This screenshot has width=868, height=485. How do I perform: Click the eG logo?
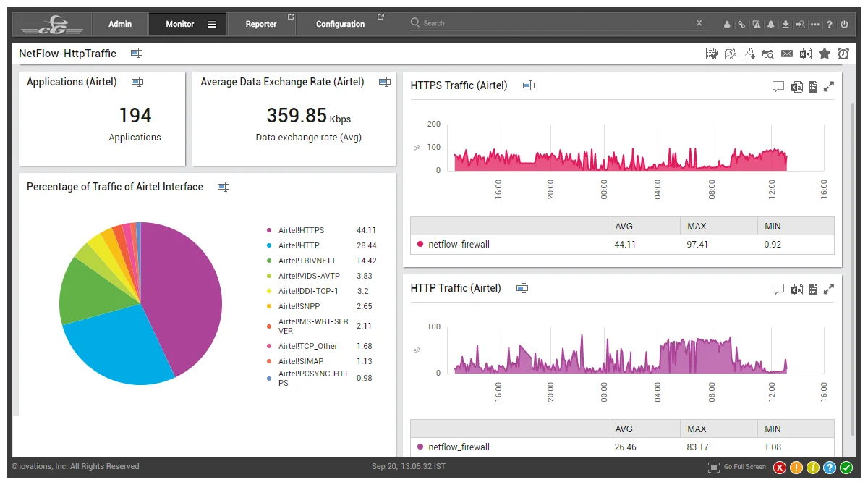(x=52, y=25)
